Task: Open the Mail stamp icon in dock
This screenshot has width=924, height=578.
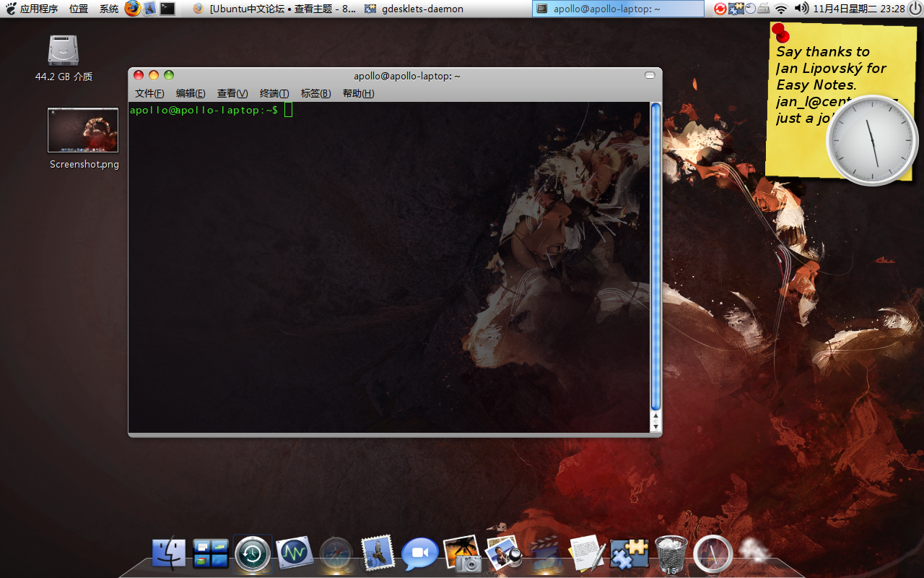Action: [x=378, y=553]
